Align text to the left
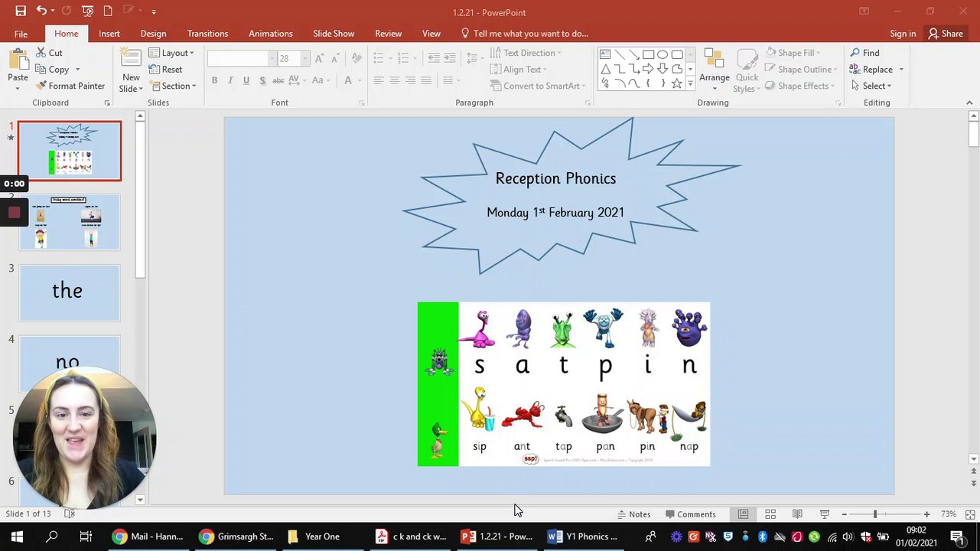This screenshot has height=551, width=980. tap(378, 80)
